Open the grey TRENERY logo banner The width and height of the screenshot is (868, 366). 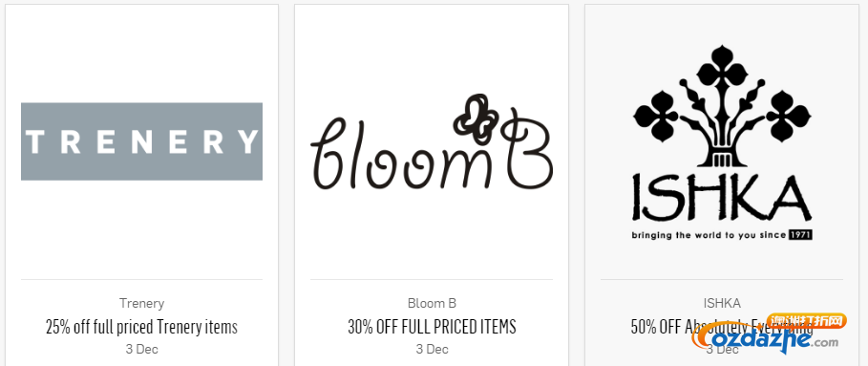pyautogui.click(x=141, y=141)
